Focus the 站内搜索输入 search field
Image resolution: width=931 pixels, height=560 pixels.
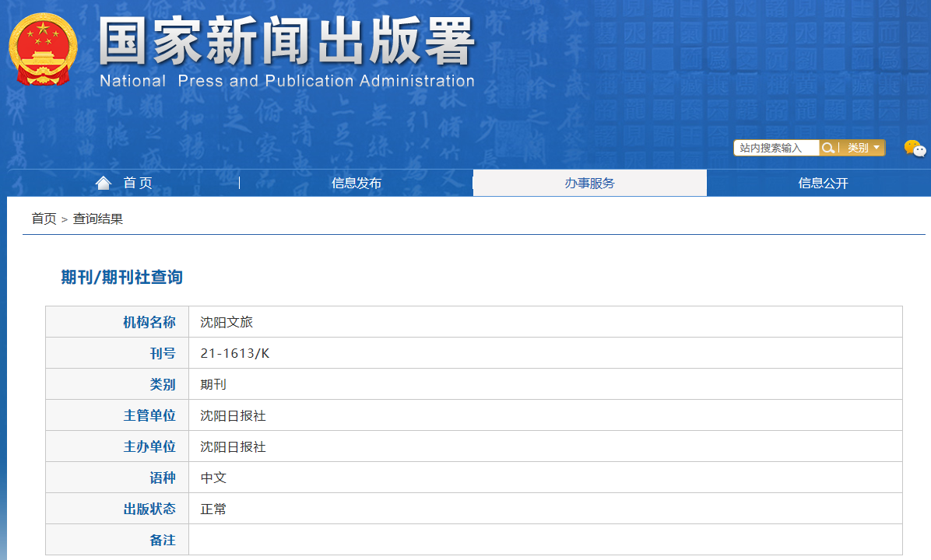coord(777,148)
